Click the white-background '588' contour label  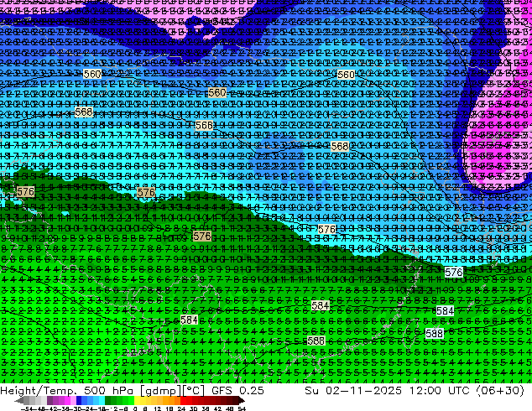tap(434, 333)
